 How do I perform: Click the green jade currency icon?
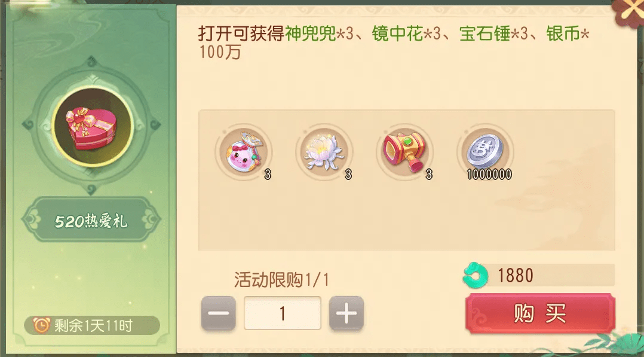tap(475, 274)
